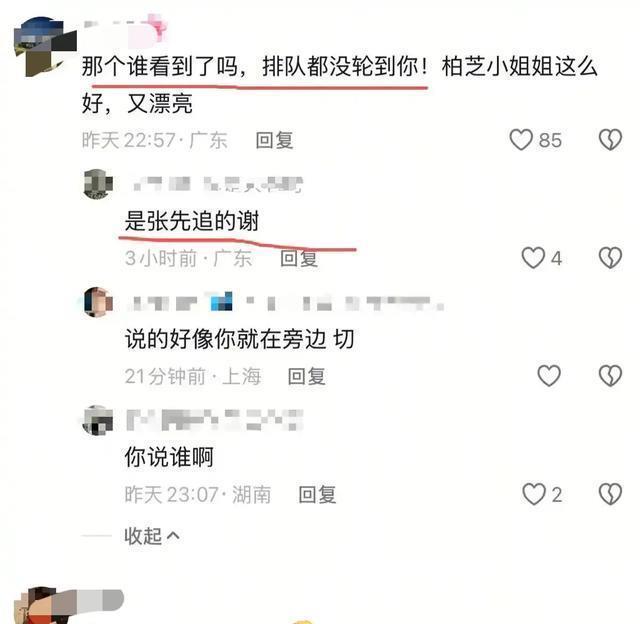
Task: Open avatar of 你说谁啊 commenter
Action: [x=98, y=420]
